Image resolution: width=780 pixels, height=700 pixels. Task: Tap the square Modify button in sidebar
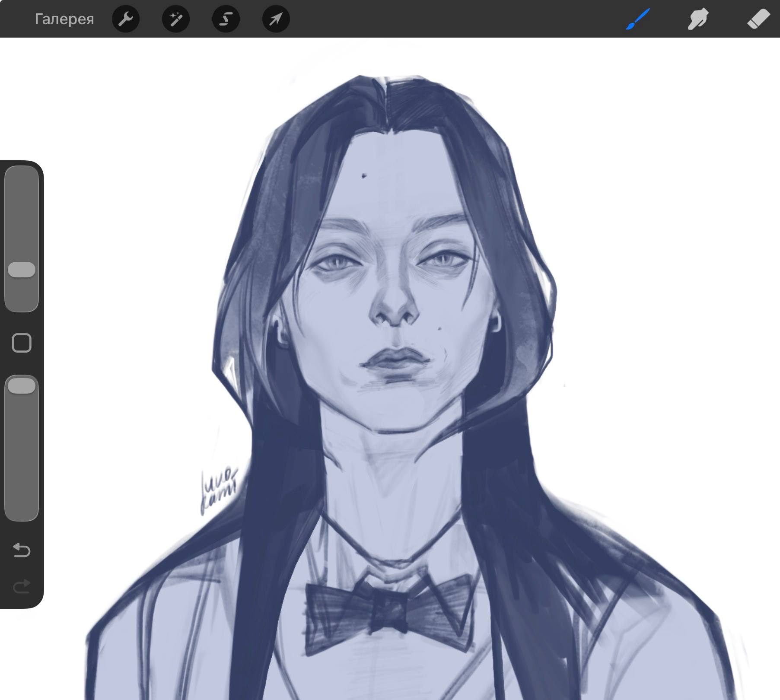(x=22, y=343)
